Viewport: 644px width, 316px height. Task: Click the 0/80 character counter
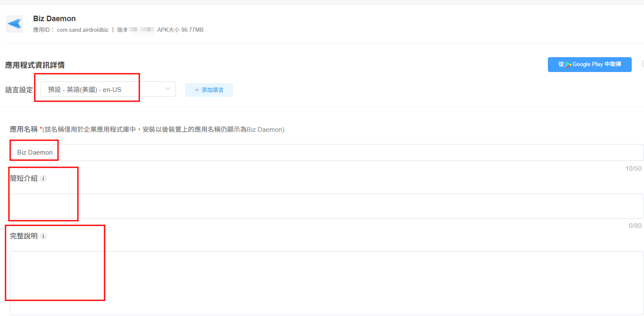(635, 226)
